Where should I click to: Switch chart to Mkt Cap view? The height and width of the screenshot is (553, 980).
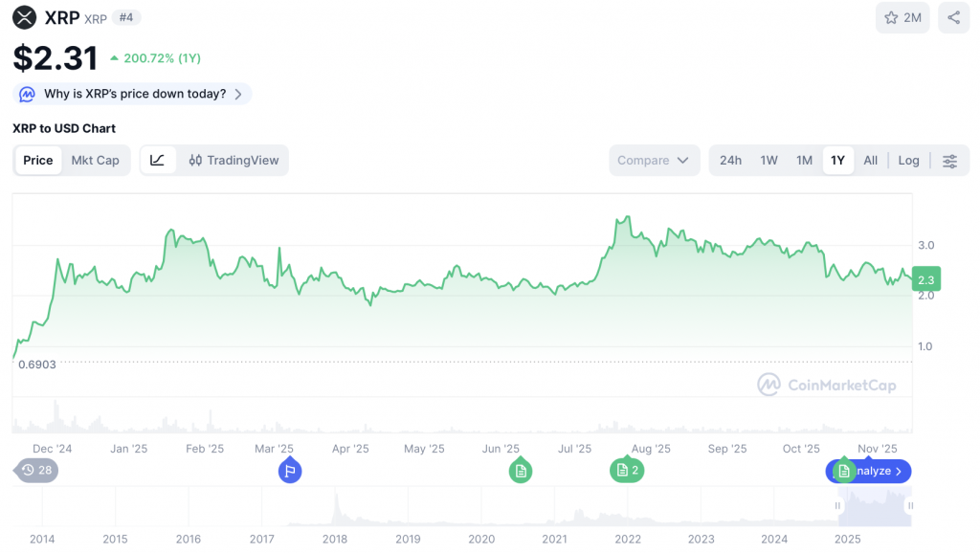[96, 161]
